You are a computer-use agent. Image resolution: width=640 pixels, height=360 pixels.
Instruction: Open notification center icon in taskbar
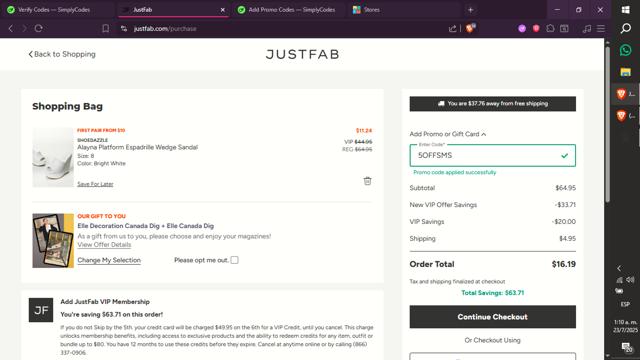pyautogui.click(x=626, y=347)
